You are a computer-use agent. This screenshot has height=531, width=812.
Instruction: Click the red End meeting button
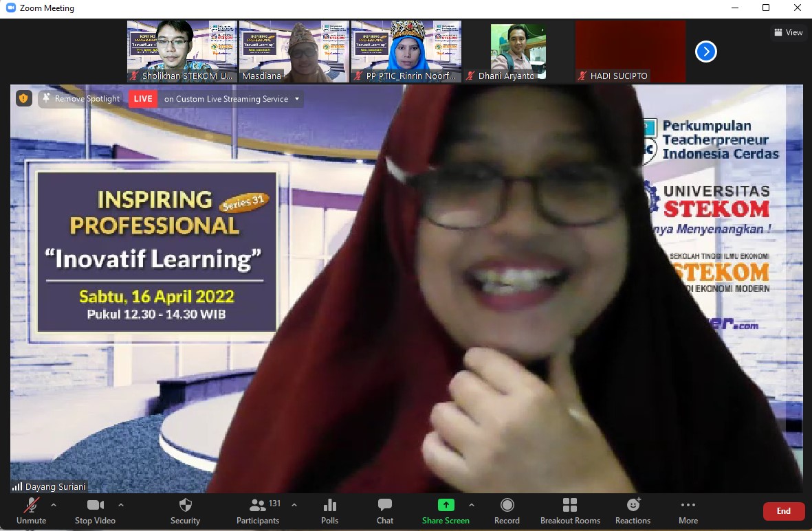tap(784, 511)
